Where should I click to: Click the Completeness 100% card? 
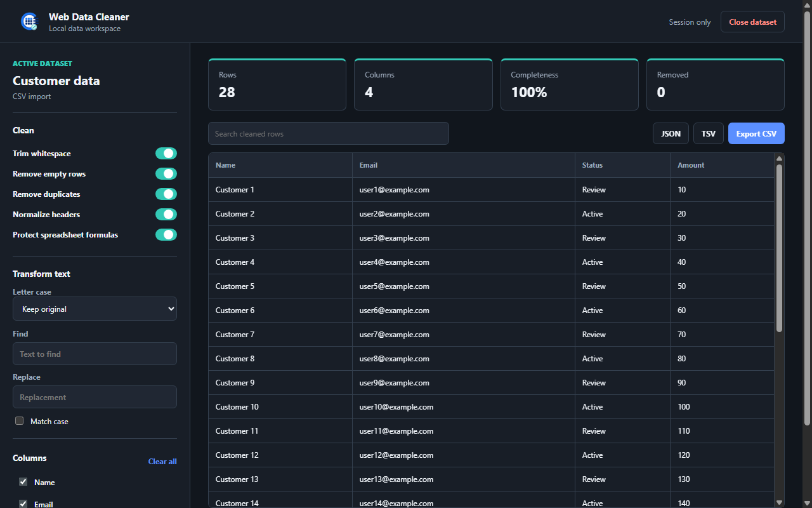point(570,84)
